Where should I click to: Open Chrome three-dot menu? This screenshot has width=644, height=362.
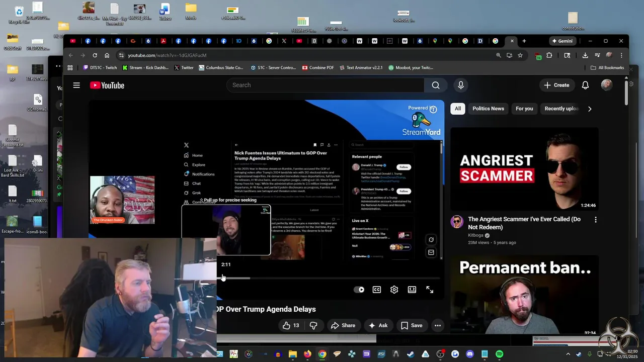[x=621, y=55]
